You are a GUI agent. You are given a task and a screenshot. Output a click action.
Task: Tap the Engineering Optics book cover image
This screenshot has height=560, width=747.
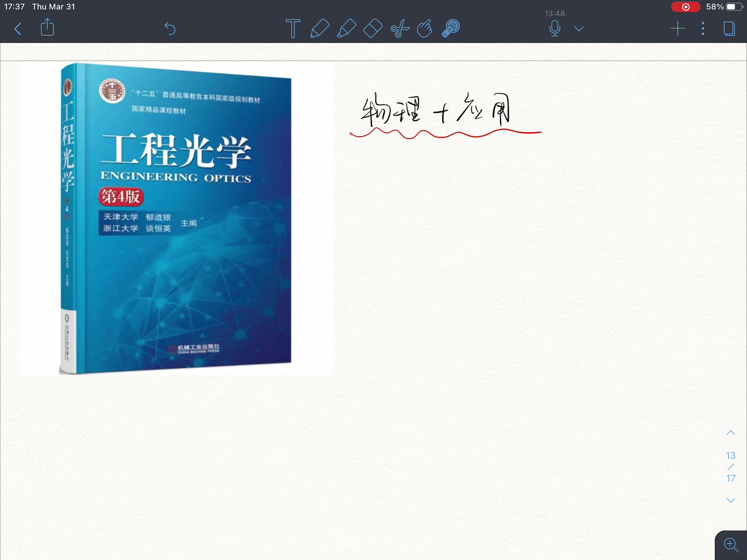(x=176, y=219)
